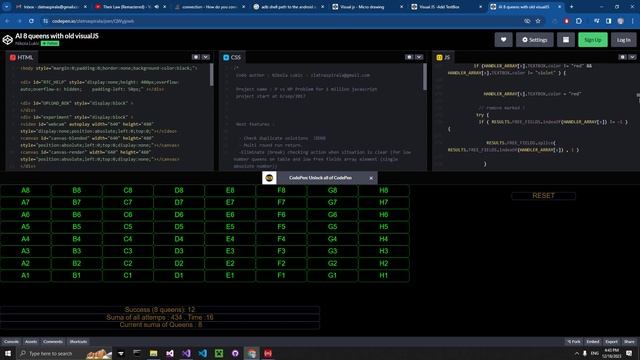The image size is (640, 360).
Task: Click the Export button in footer
Action: [x=612, y=342]
